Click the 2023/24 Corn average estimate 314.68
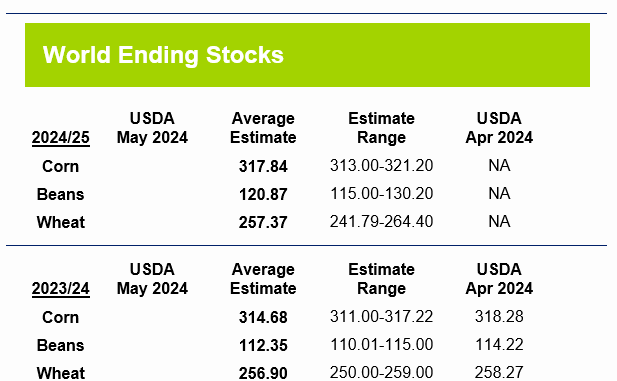 click(263, 317)
